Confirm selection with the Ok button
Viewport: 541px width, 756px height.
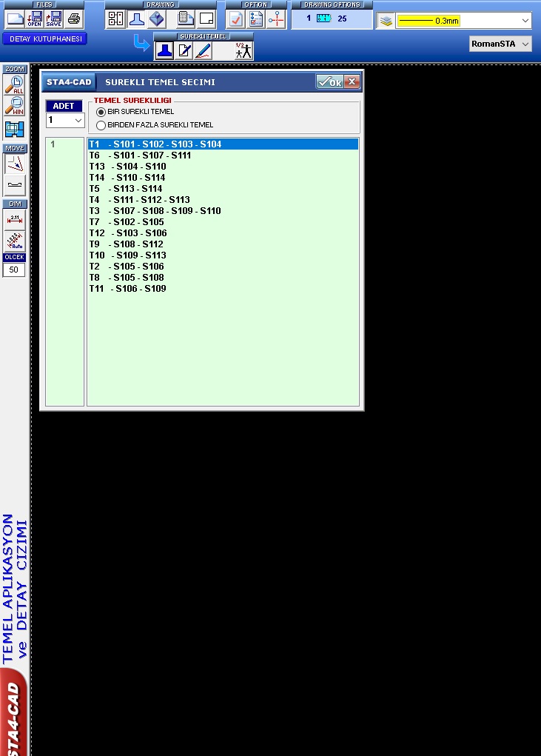point(329,82)
